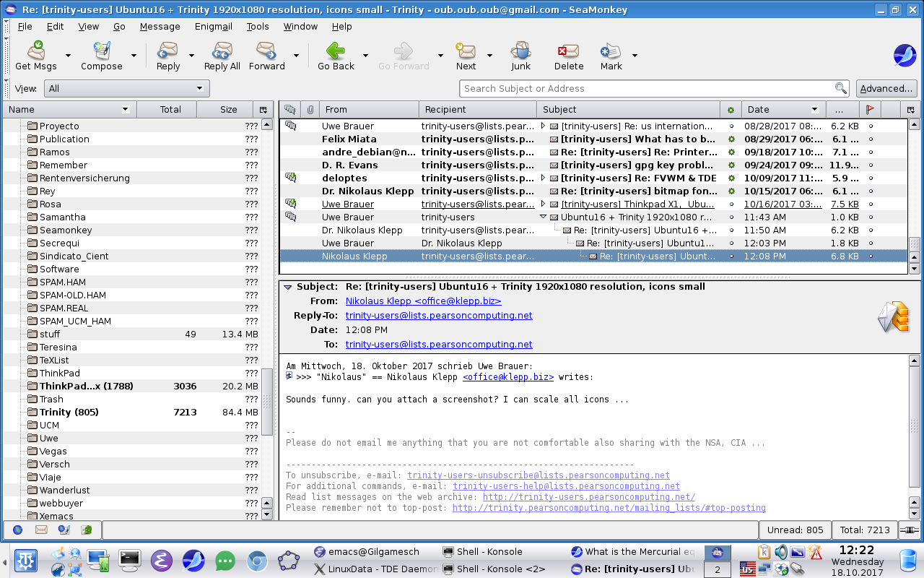Launch Konsole from taskbar panel
The height and width of the screenshot is (578, 924).
coord(130,560)
